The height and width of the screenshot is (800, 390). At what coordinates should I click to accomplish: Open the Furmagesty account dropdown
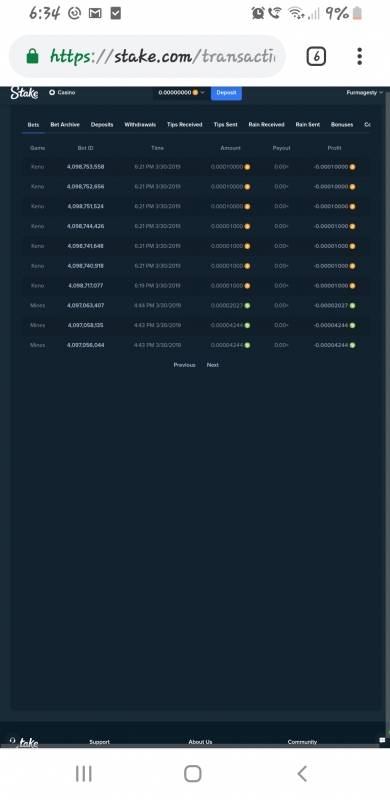364,92
